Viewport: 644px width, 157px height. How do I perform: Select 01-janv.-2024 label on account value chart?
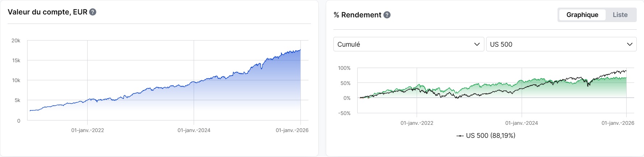pos(194,130)
